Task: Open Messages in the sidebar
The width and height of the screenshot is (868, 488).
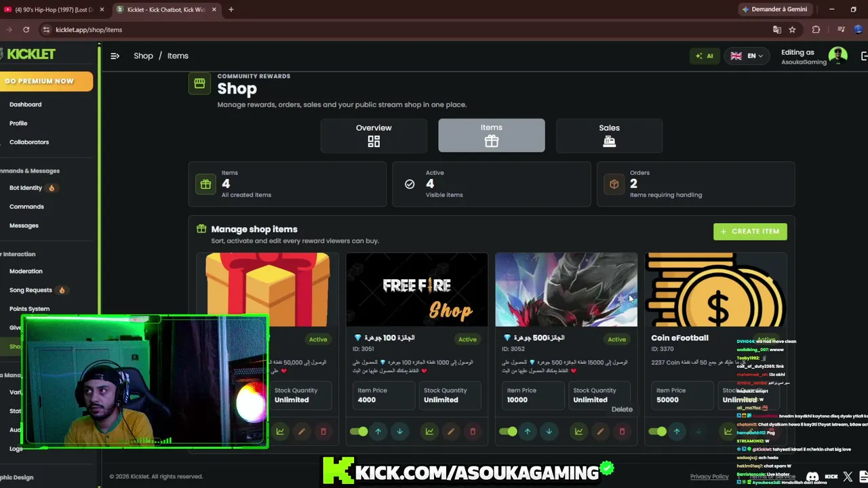Action: 24,226
